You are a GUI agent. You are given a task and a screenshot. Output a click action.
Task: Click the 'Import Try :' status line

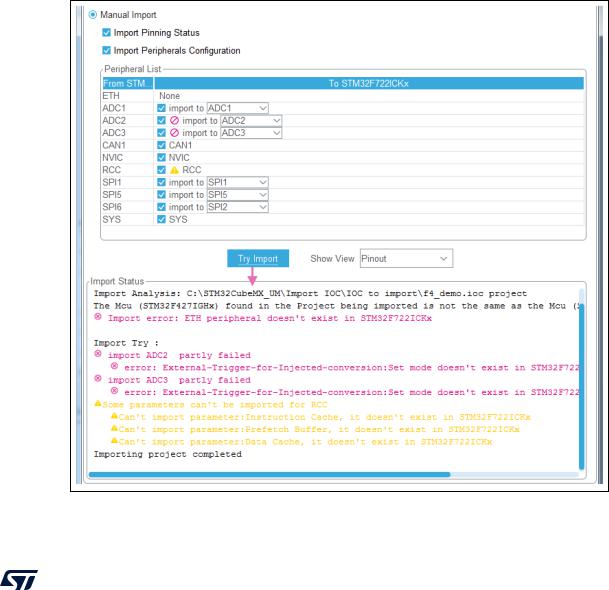(126, 343)
